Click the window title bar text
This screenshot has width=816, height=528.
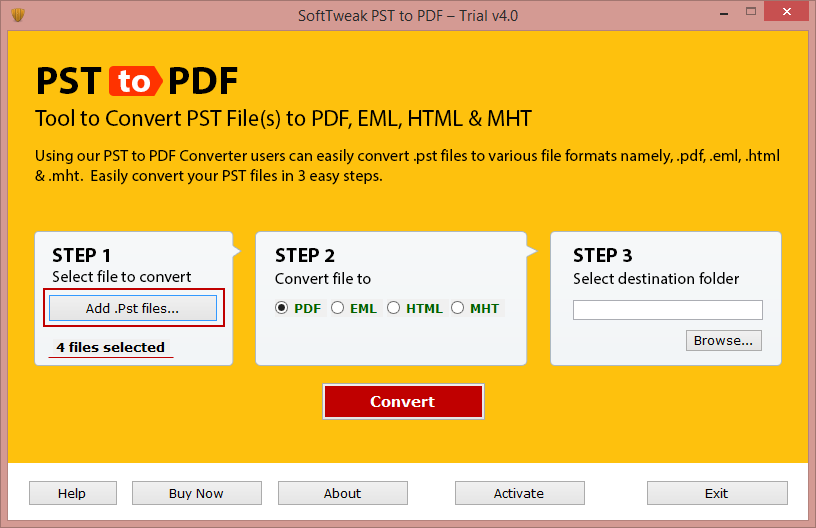tap(407, 15)
